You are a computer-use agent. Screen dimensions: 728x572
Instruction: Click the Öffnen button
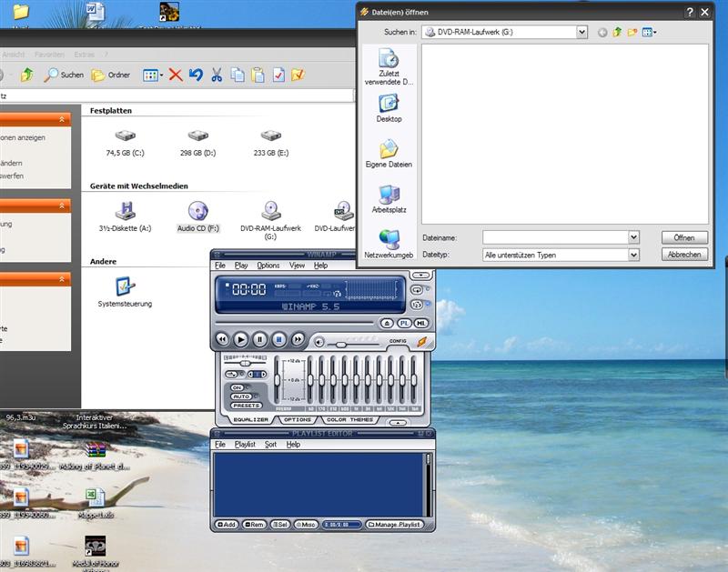[x=684, y=237]
